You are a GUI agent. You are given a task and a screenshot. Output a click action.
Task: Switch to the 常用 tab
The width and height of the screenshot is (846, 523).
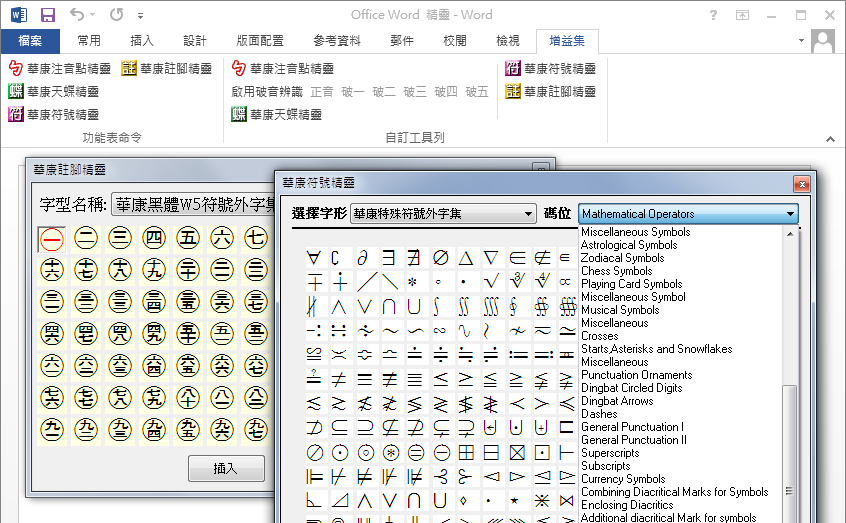coord(88,41)
